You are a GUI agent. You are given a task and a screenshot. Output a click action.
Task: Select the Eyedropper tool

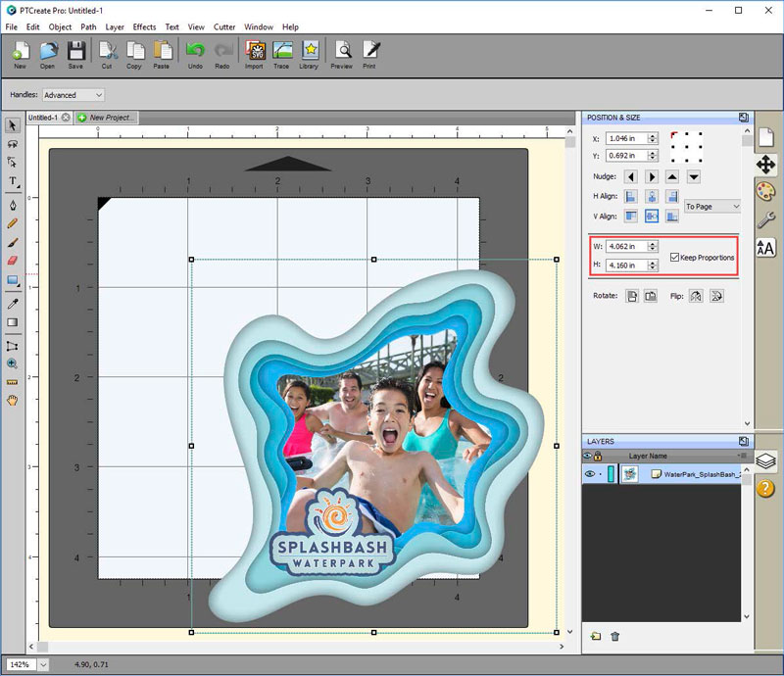[13, 304]
